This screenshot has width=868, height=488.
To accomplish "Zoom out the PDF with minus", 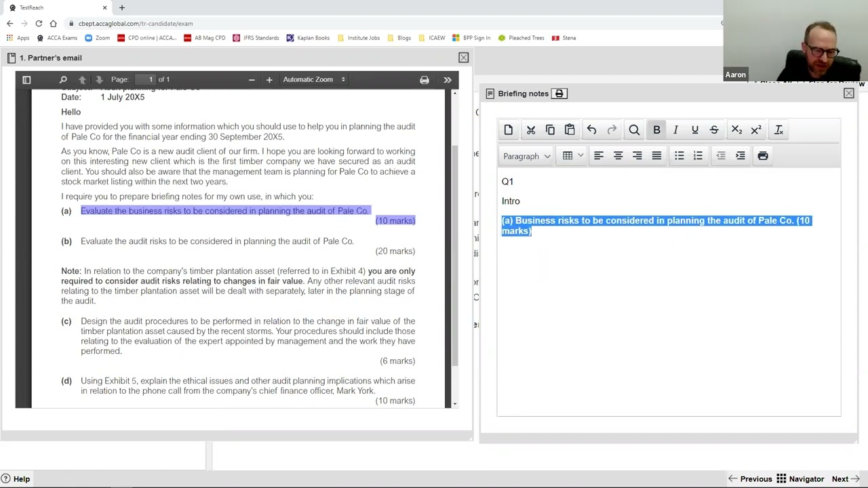I will (x=252, y=80).
